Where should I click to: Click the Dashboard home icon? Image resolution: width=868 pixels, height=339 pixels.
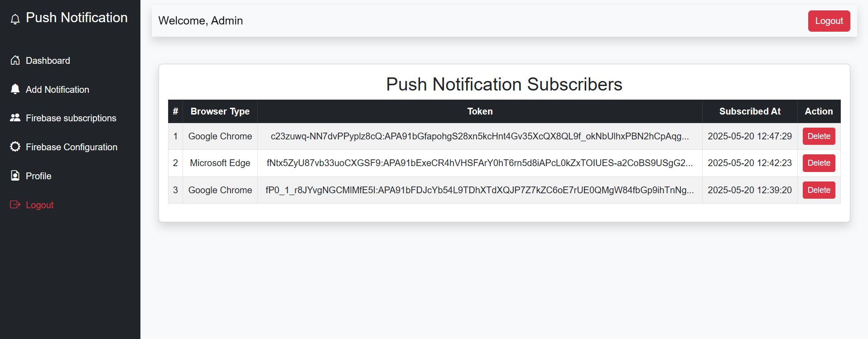click(15, 60)
